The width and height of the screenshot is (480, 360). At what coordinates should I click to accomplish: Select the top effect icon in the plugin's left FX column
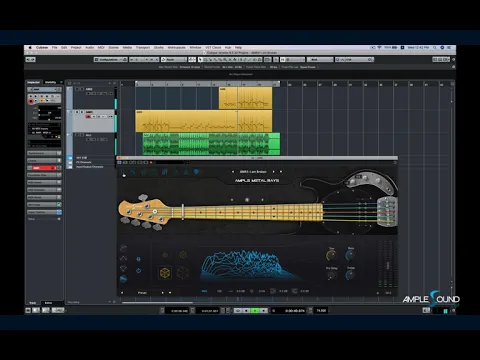click(x=123, y=247)
